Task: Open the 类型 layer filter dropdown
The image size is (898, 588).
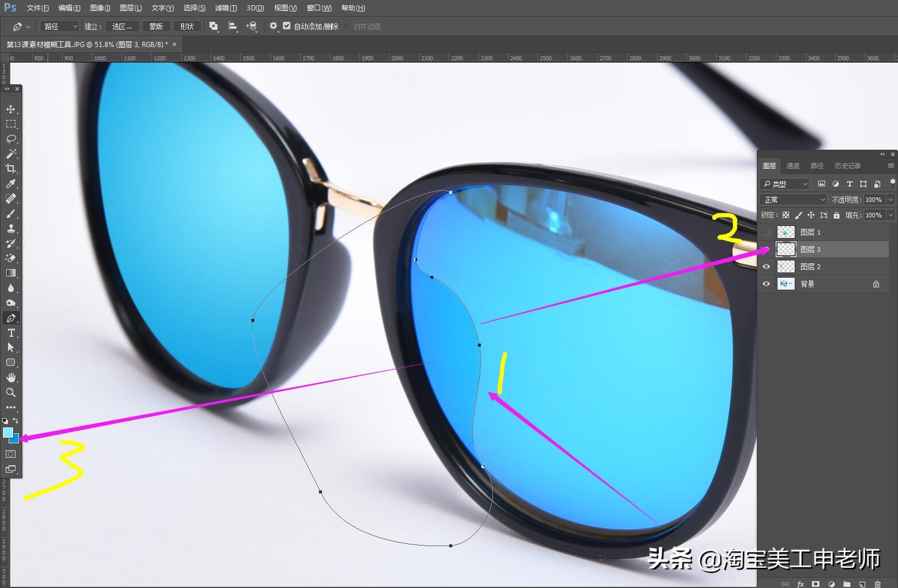Action: pos(784,184)
